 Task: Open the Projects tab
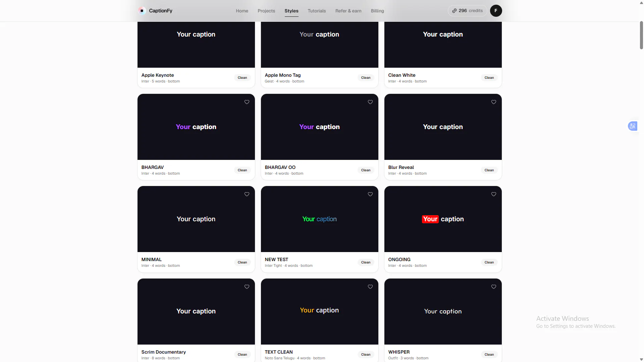click(x=266, y=11)
